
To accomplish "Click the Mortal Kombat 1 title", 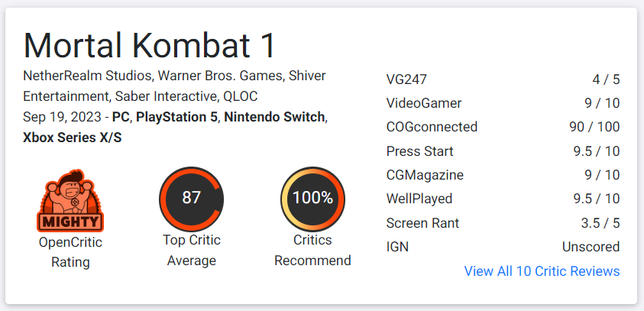I will pos(150,45).
